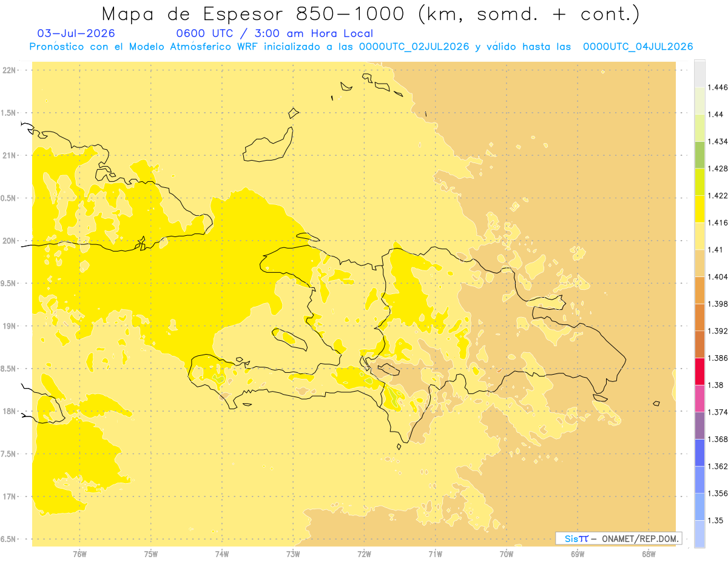Image resolution: width=728 pixels, height=562 pixels.
Task: Click the colorbar value '1.362'
Action: [x=717, y=466]
